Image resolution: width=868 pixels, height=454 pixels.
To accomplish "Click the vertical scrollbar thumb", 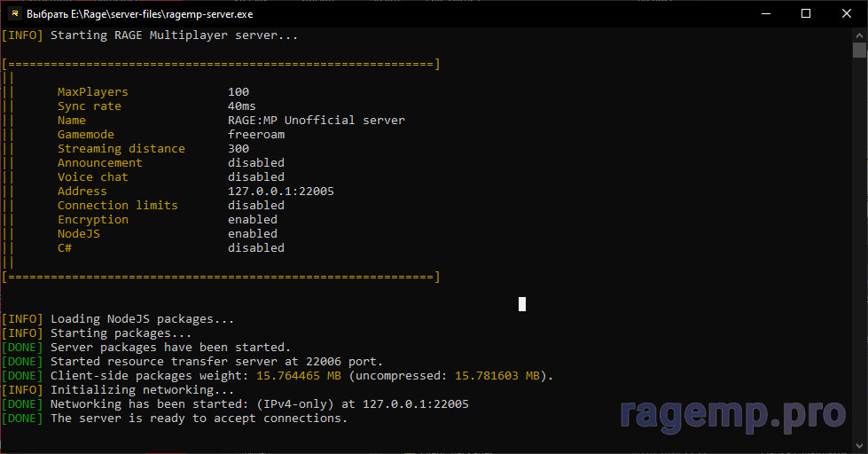I will 859,50.
